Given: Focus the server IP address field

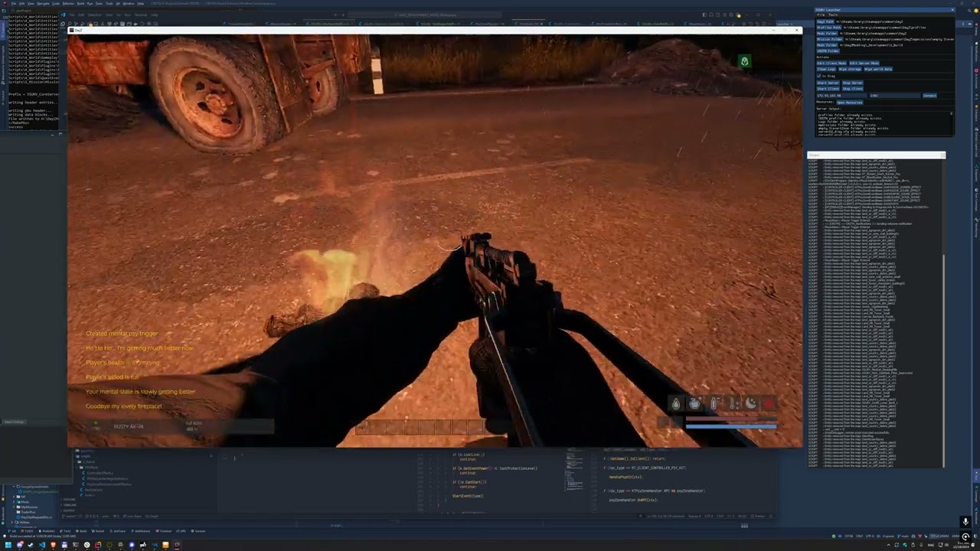Looking at the screenshot, I should [841, 96].
